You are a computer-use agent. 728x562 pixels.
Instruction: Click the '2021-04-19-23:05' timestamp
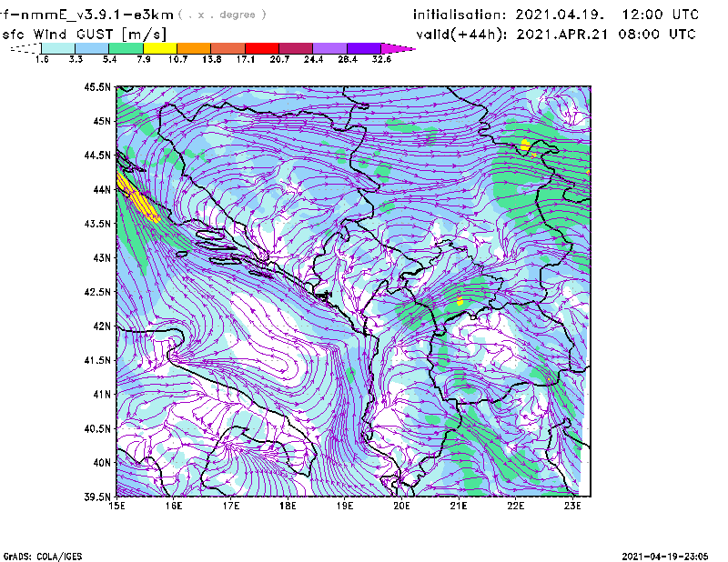pos(665,557)
